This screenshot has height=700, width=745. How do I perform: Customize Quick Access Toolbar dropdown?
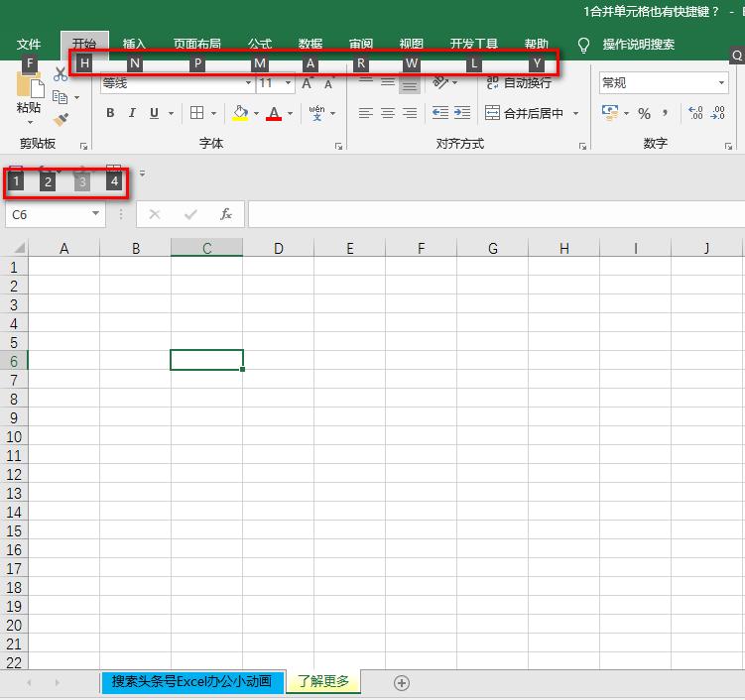(142, 174)
